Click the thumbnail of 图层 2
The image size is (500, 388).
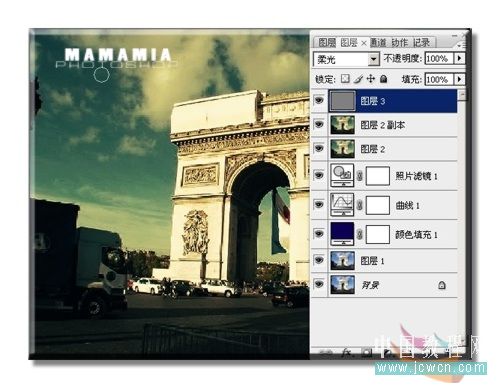[x=342, y=149]
